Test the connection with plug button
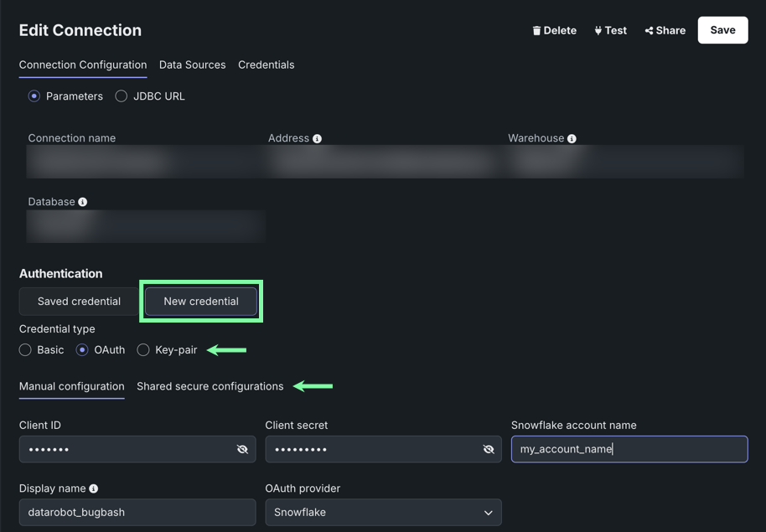This screenshot has width=766, height=532. click(x=610, y=30)
